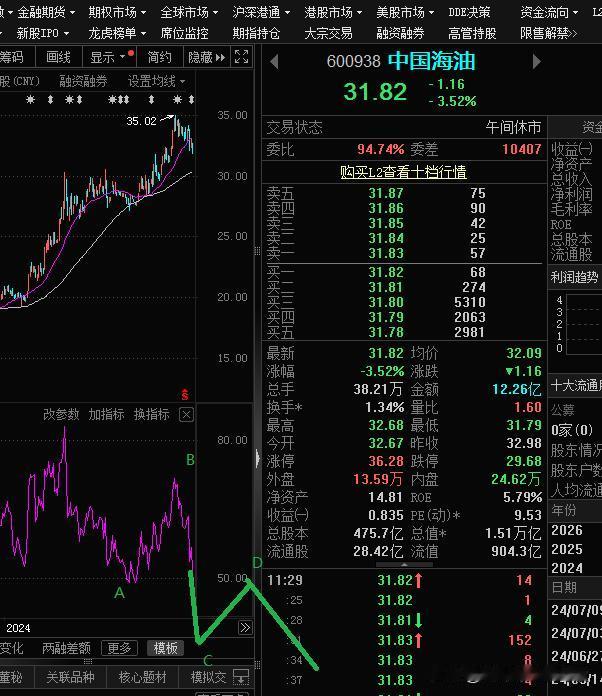Open the 大宗交易 menu item
602x696 pixels.
[x=328, y=33]
